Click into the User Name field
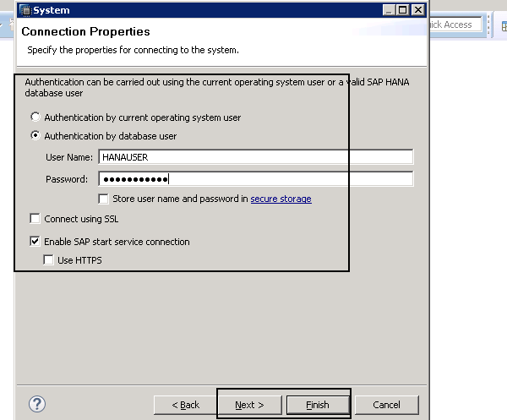Viewport: 507px width, 420px height. pos(255,156)
